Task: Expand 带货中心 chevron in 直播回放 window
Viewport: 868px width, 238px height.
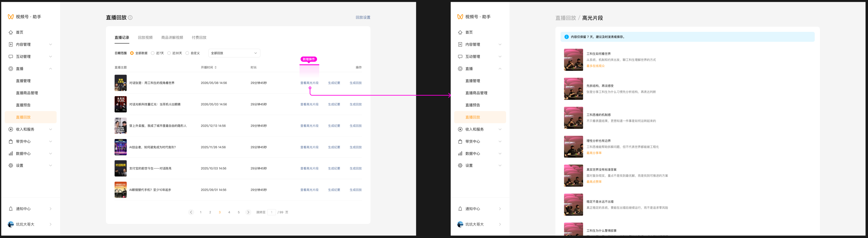Action: (x=51, y=142)
